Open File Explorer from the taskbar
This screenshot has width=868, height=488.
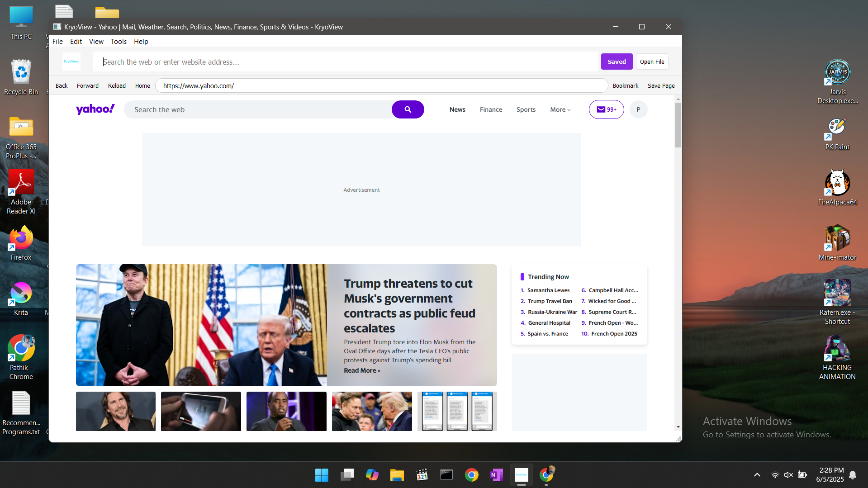tap(397, 475)
